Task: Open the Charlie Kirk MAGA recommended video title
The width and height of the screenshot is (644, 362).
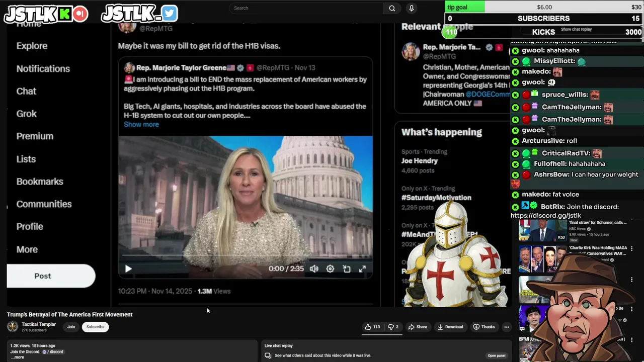Action: point(598,250)
